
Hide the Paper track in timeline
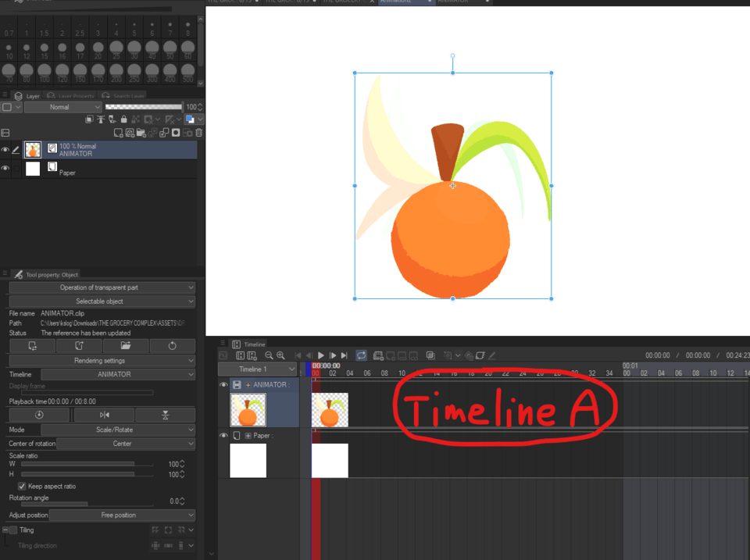pos(223,435)
